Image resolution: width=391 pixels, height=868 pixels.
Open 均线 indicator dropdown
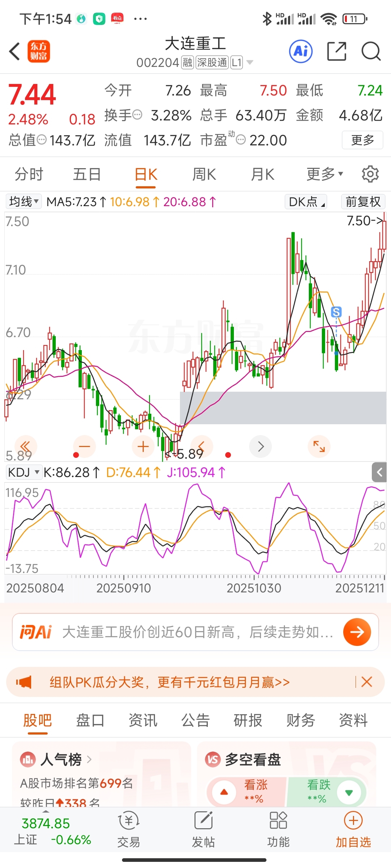coord(24,201)
